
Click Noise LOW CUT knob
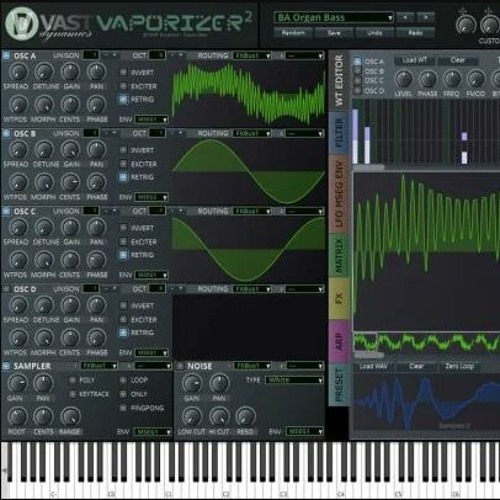(192, 416)
